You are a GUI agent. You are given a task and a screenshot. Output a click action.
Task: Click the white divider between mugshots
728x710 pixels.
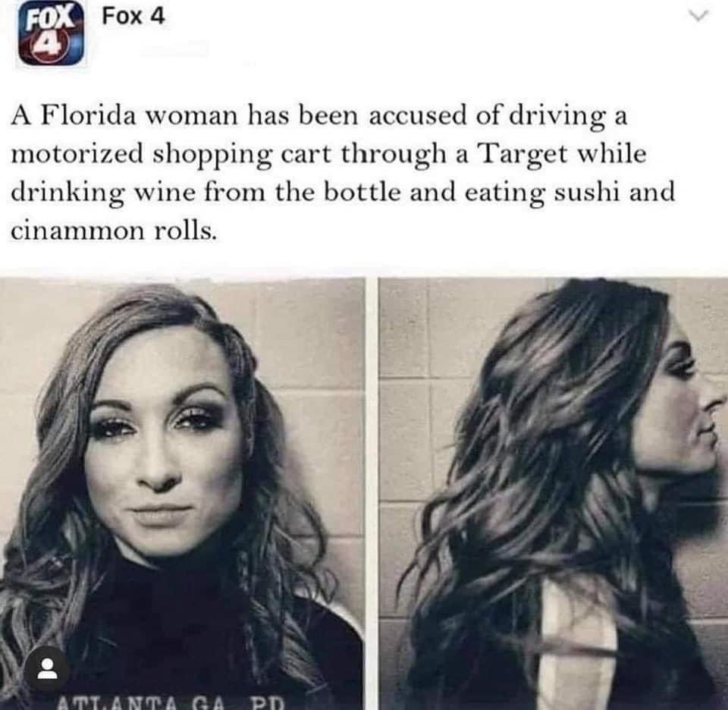point(372,493)
